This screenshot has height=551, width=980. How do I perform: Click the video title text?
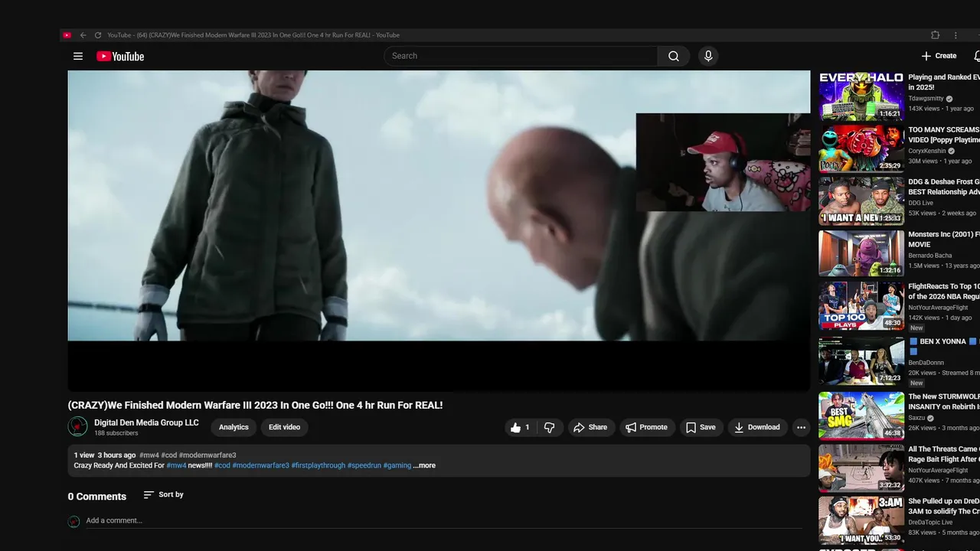(255, 405)
